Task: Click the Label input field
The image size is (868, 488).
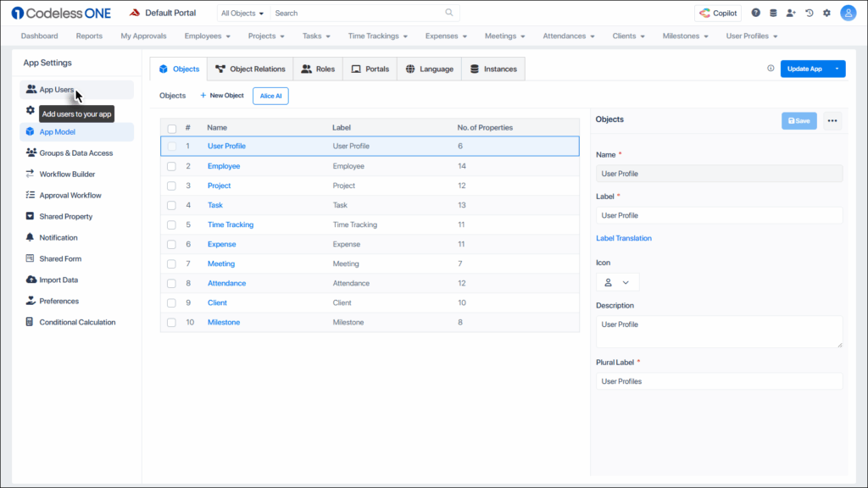Action: pos(719,215)
